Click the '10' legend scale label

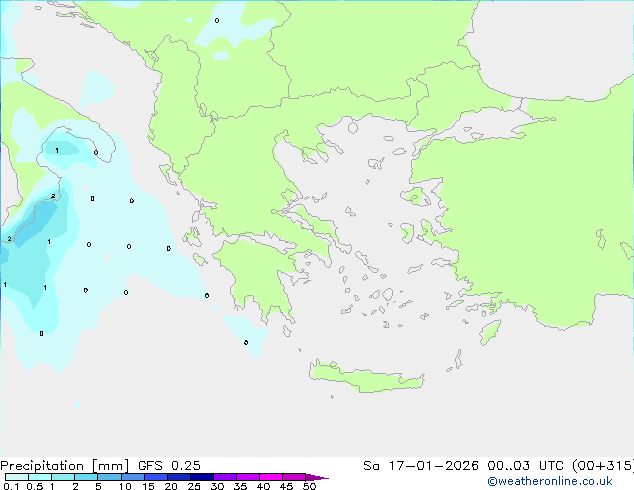tap(125, 486)
